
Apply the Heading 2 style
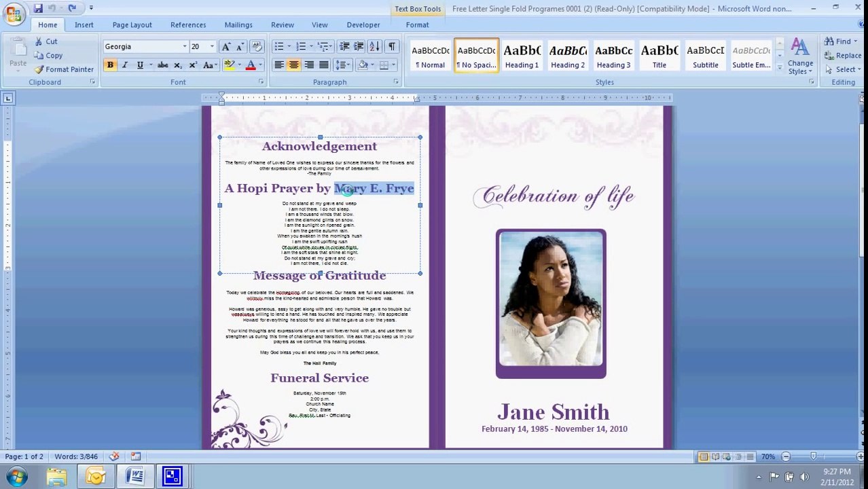[x=568, y=56]
